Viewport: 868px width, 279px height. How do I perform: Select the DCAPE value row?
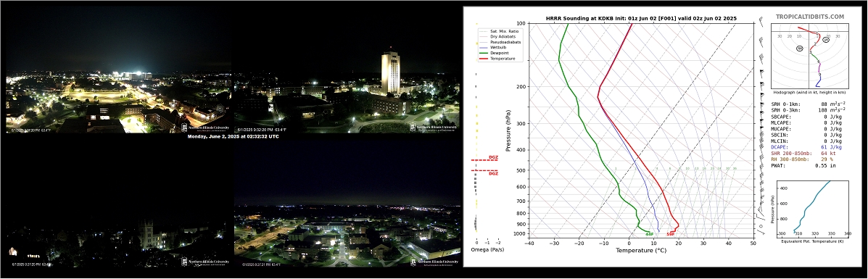click(x=806, y=146)
